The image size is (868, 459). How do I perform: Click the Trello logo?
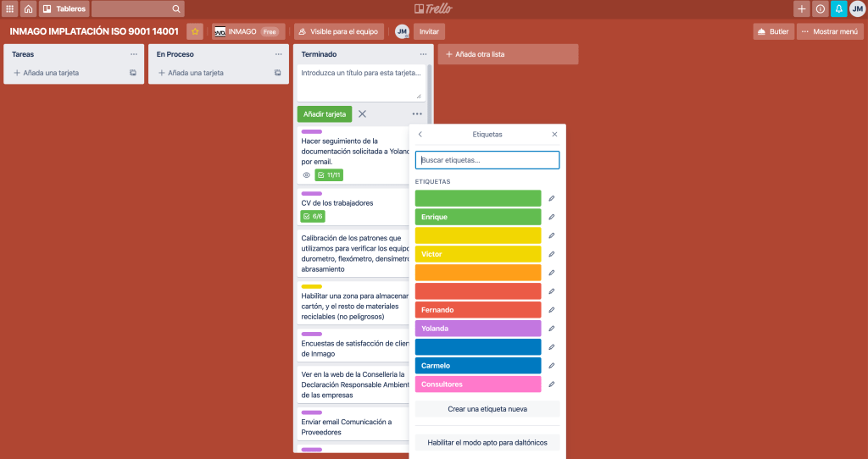[x=433, y=8]
